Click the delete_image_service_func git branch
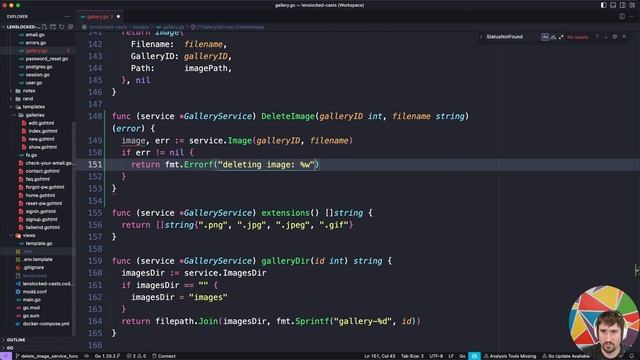This screenshot has height=360, width=640. [47, 356]
